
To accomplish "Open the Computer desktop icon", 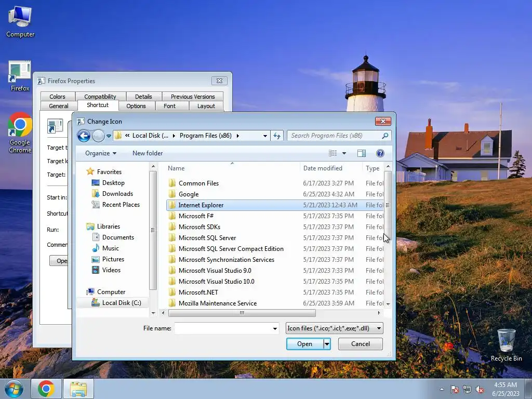I will coord(20,22).
